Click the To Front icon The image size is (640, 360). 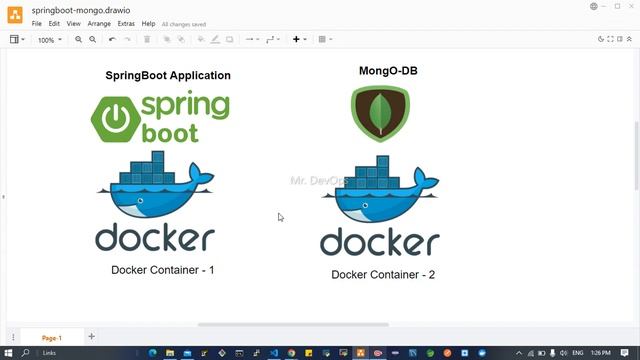[167, 39]
